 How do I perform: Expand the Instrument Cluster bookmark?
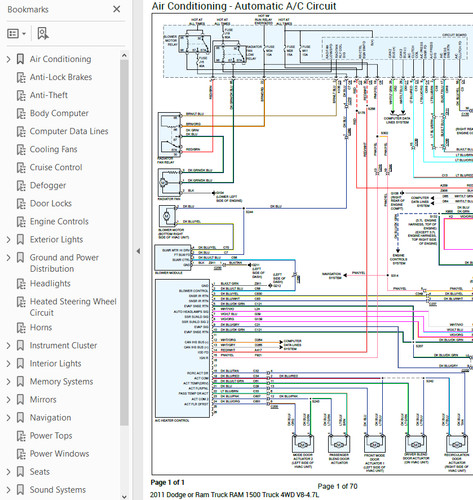click(x=8, y=346)
